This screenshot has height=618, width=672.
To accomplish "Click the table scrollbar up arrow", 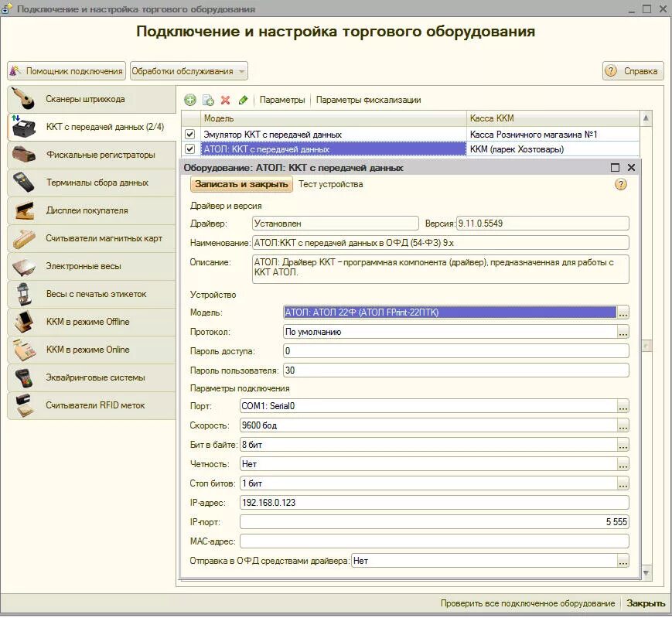I will point(646,118).
